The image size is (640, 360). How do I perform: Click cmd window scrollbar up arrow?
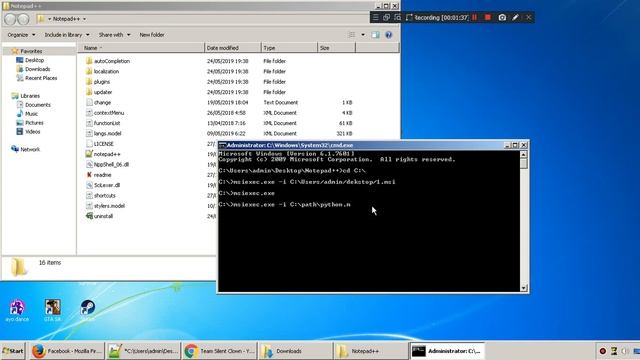pos(524,154)
